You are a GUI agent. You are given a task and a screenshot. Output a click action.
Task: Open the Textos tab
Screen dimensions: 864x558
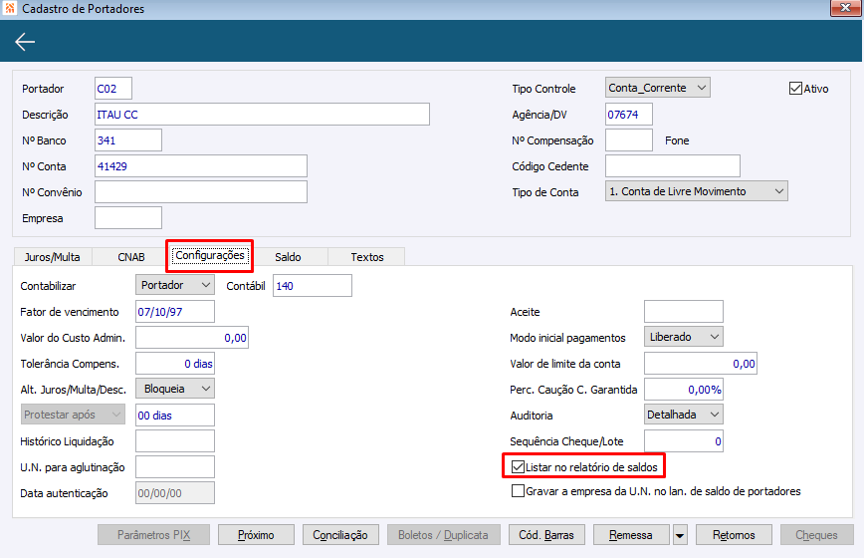tap(367, 257)
